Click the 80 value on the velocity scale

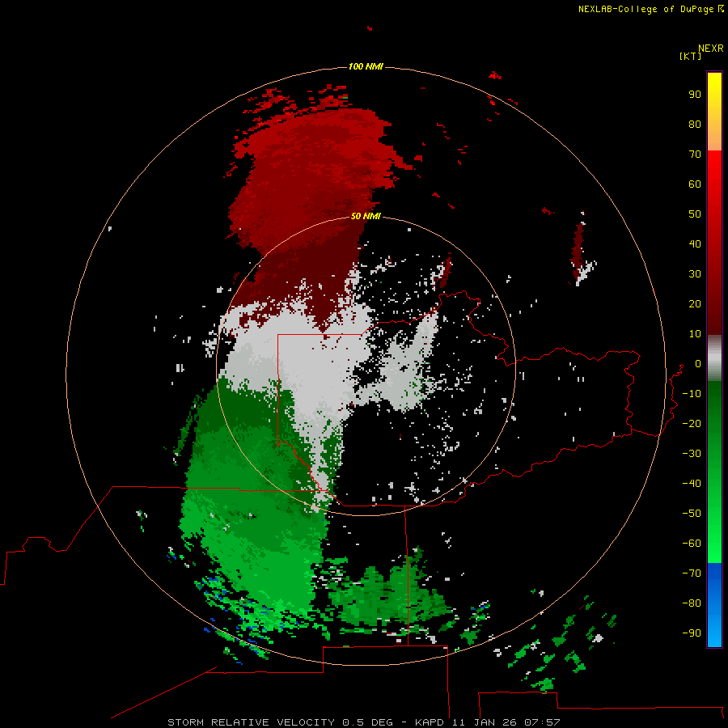tap(695, 125)
